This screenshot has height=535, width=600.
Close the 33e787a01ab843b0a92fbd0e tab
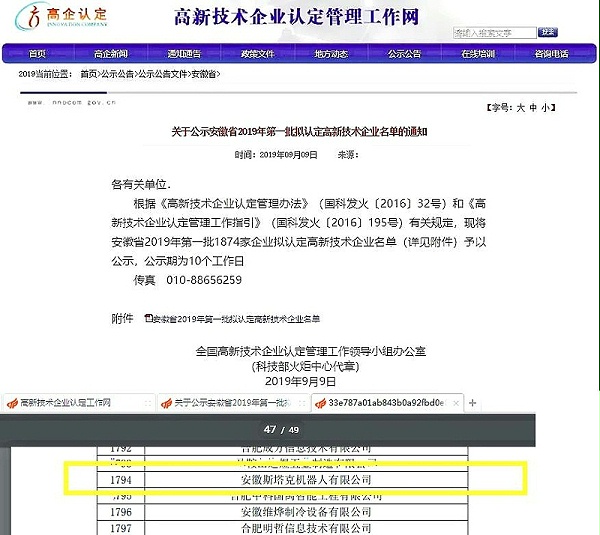tap(456, 403)
